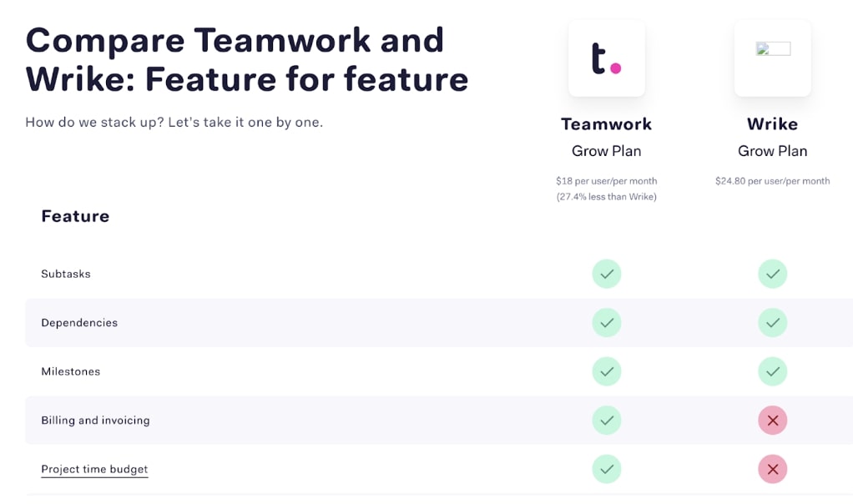
Task: Click Teamwork's check for Billing and invoicing
Action: pyautogui.click(x=607, y=421)
